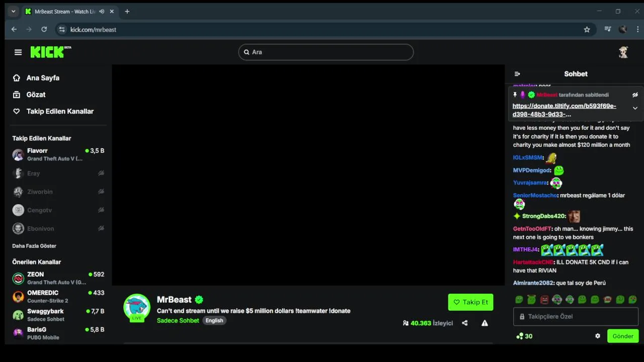Expand list with Daha Fazla Göster
Viewport: 644px width, 362px height.
coord(34,246)
